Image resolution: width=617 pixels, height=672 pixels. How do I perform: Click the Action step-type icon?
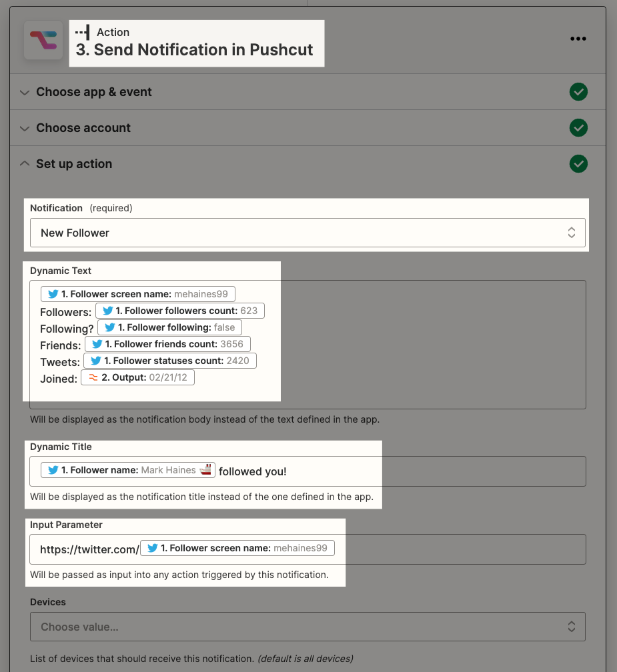(82, 32)
